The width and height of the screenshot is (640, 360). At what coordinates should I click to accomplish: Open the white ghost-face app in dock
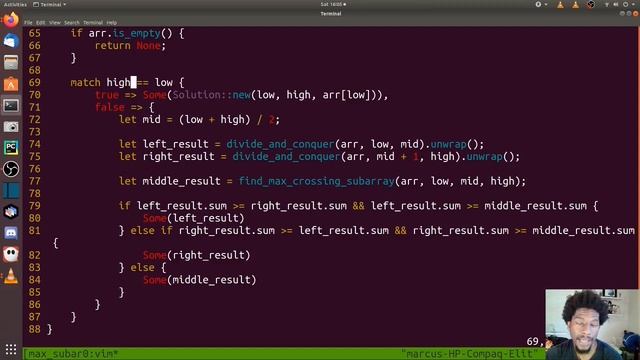[11, 254]
